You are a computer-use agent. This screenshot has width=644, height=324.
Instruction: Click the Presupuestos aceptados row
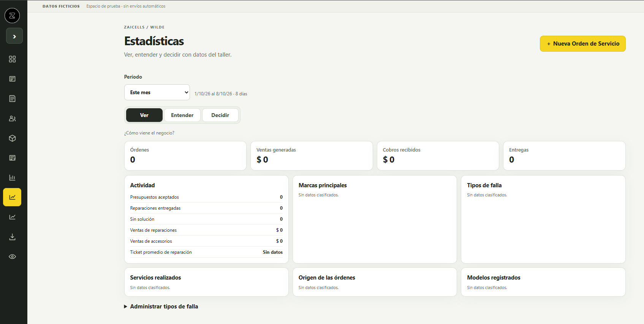(206, 197)
